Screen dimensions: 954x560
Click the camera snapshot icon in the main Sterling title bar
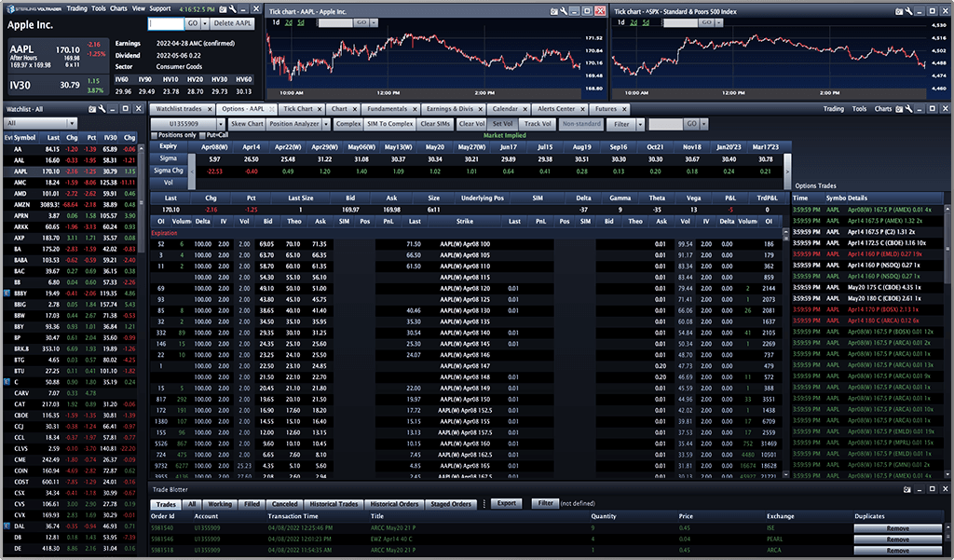point(223,9)
